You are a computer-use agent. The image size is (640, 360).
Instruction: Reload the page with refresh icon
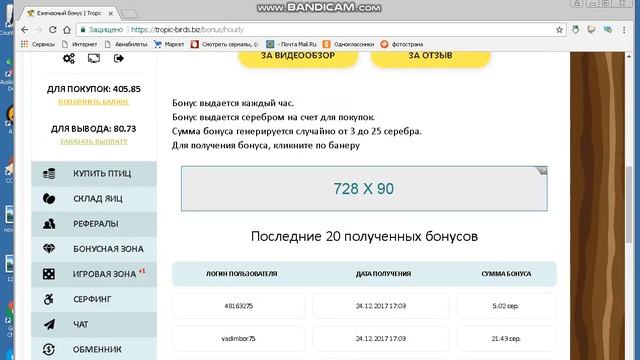53,30
